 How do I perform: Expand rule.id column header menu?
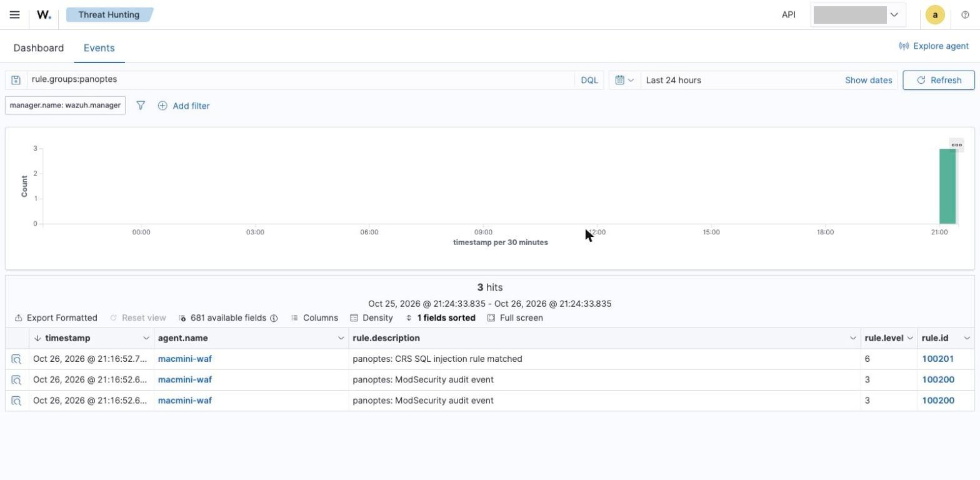pyautogui.click(x=967, y=338)
